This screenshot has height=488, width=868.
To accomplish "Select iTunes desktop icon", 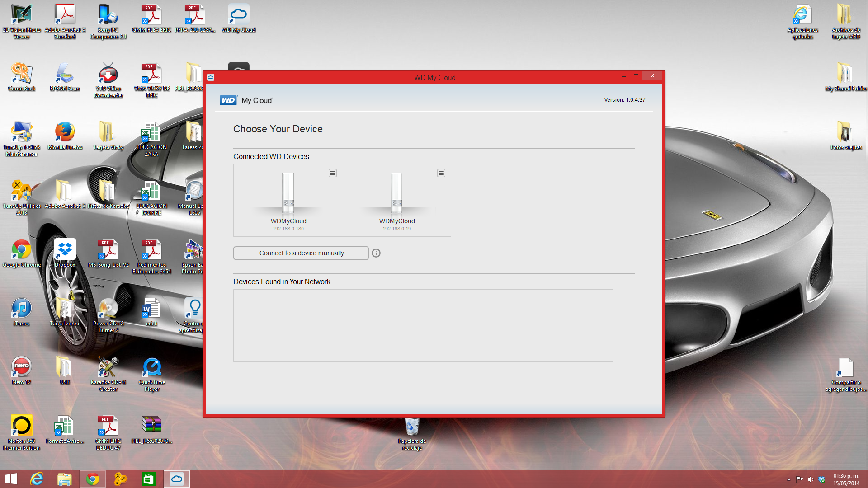I will (22, 312).
